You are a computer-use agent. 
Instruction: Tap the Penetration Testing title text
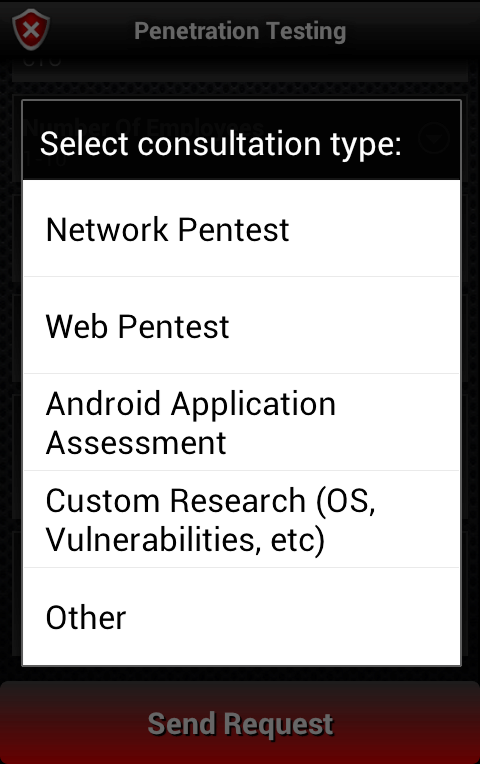click(x=240, y=31)
